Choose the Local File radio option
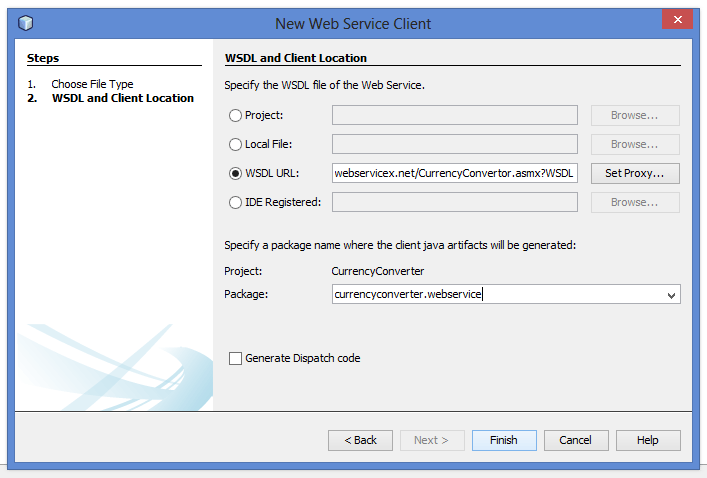 pos(236,145)
